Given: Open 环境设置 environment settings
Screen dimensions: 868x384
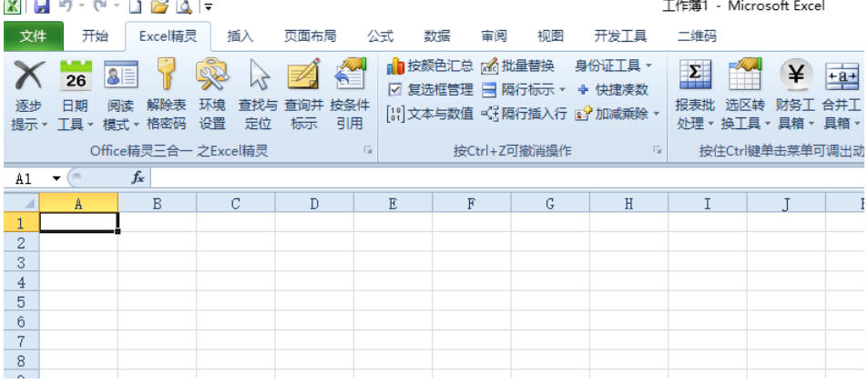Looking at the screenshot, I should coord(212,95).
